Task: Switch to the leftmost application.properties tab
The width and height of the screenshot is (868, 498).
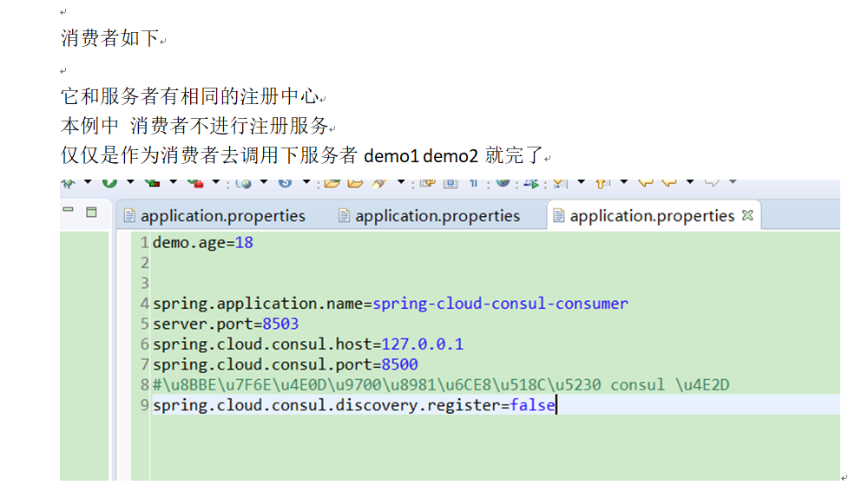Action: pos(214,216)
